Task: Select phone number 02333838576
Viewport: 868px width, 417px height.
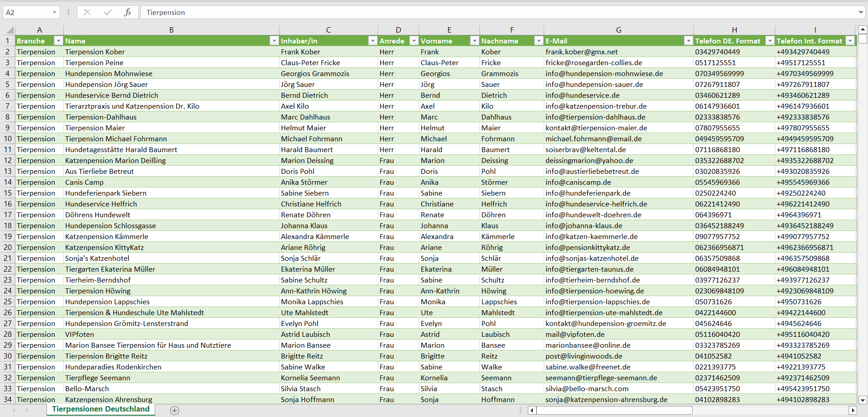Action: tap(734, 117)
